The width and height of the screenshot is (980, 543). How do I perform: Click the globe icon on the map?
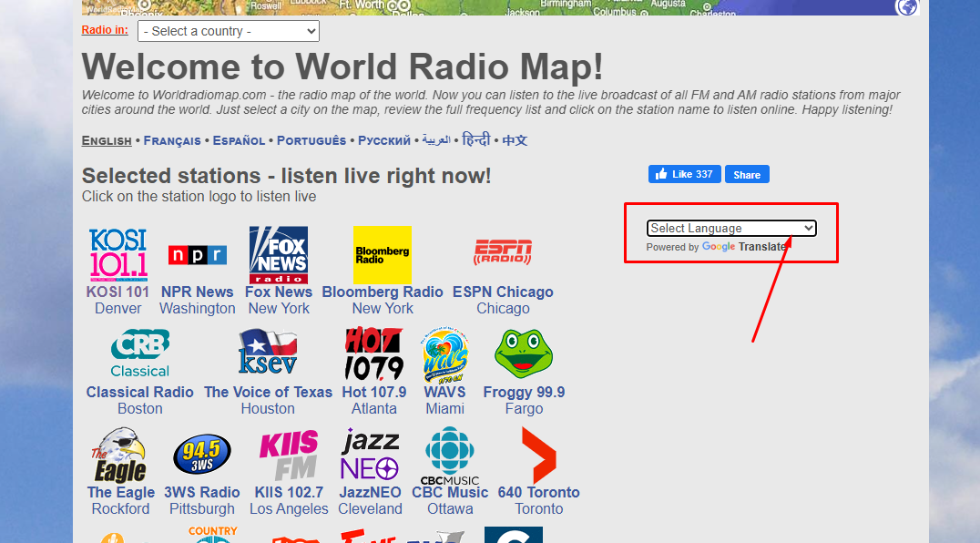click(x=907, y=7)
